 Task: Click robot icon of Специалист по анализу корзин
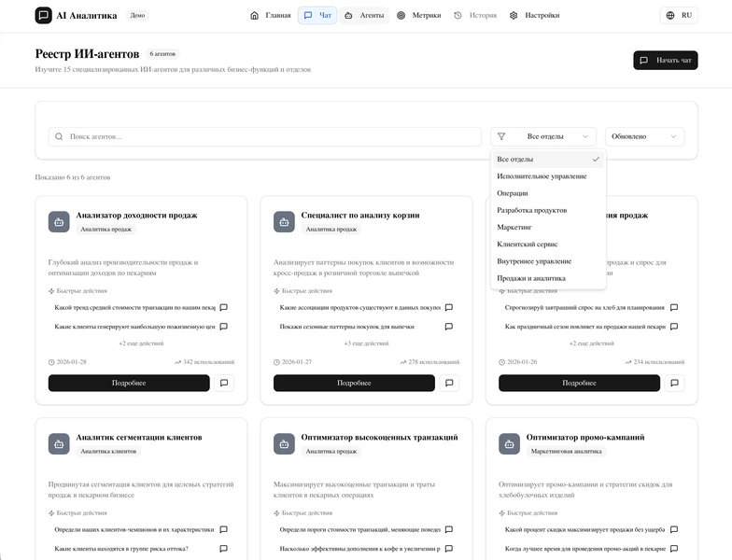click(x=284, y=222)
